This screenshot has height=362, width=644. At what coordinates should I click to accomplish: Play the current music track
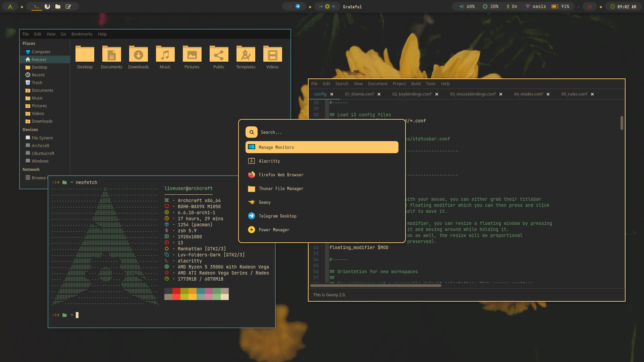point(327,6)
